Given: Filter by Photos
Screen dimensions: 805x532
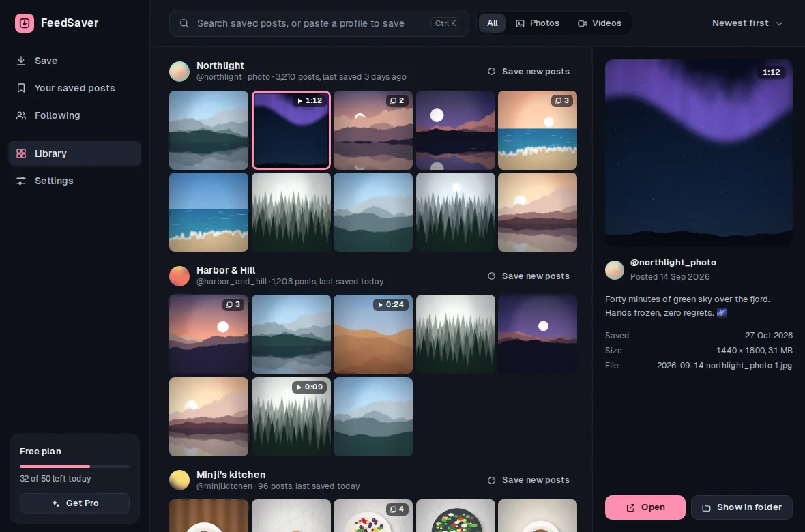Looking at the screenshot, I should 538,23.
